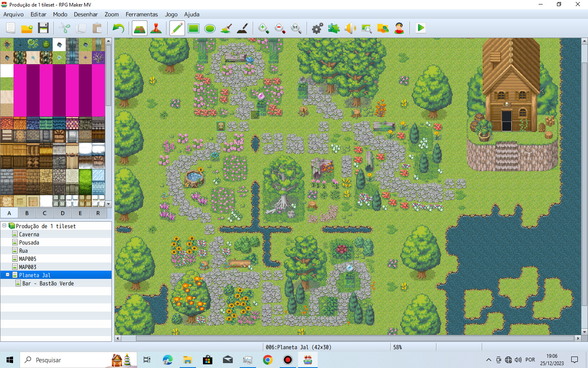Screen dimensions: 588x368
Task: Open the Ajuda menu
Action: tap(192, 14)
